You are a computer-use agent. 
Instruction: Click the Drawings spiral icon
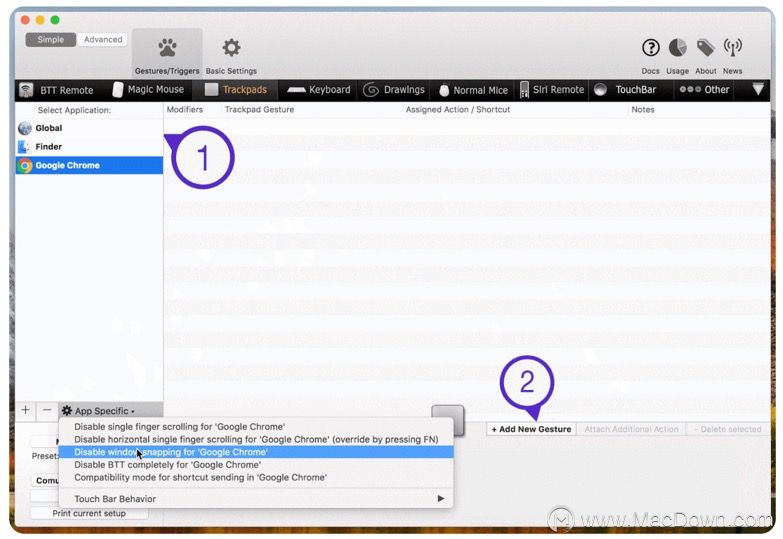coord(371,90)
